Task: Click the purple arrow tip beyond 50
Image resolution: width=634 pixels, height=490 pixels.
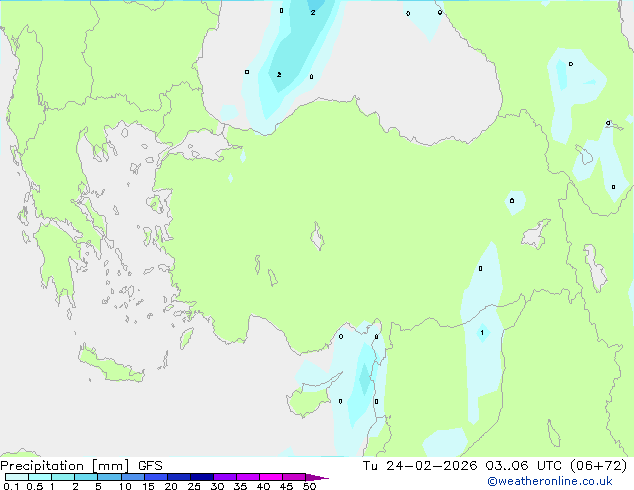Action: [x=317, y=477]
